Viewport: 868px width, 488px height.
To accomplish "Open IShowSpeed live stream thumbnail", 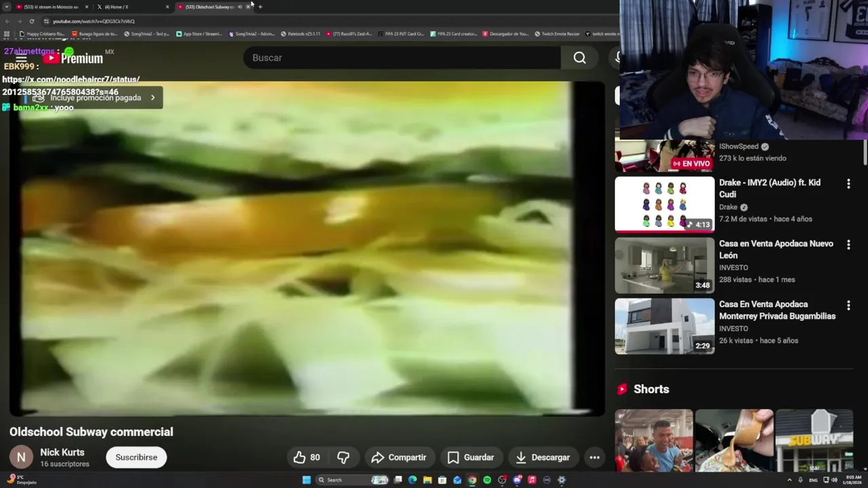I will pos(665,156).
